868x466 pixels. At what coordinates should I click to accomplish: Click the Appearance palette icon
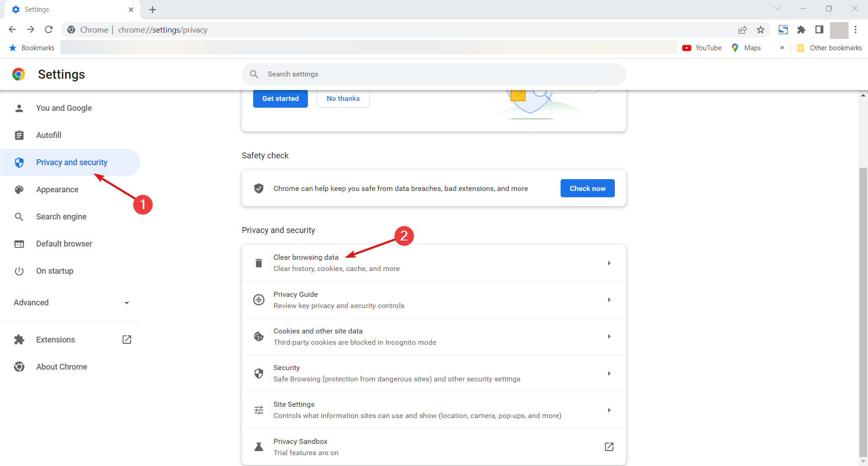point(19,190)
